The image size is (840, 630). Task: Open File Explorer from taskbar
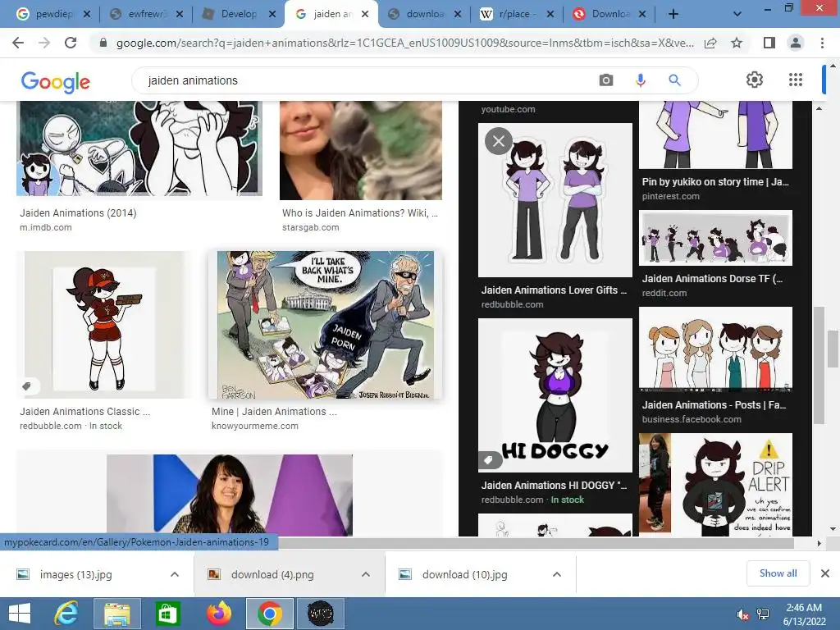[x=116, y=614]
